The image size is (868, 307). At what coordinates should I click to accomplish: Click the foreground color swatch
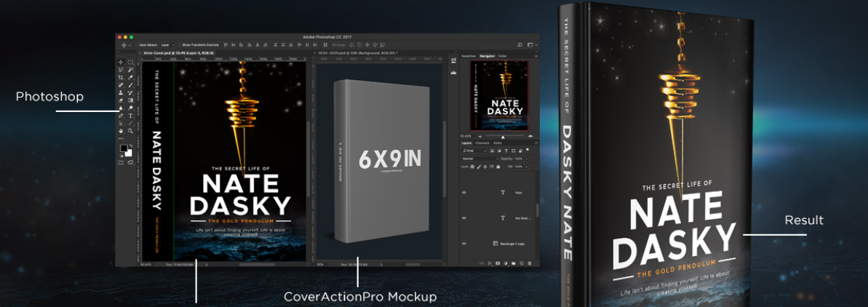[123, 148]
